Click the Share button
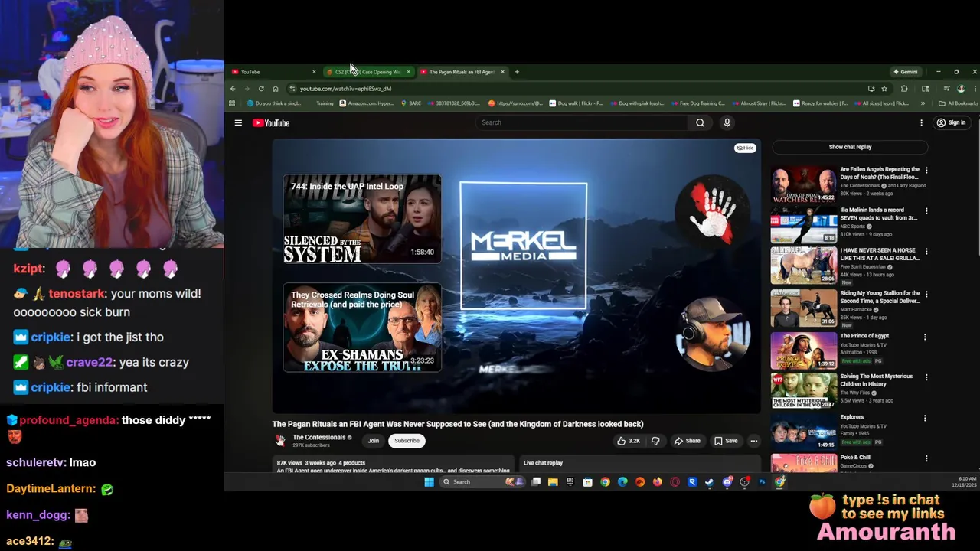The height and width of the screenshot is (551, 980). tap(687, 441)
